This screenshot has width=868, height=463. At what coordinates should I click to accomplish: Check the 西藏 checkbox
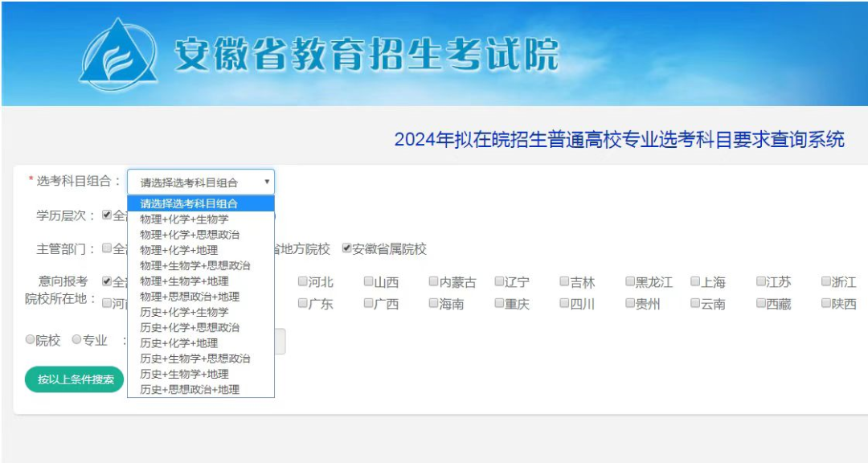click(761, 303)
